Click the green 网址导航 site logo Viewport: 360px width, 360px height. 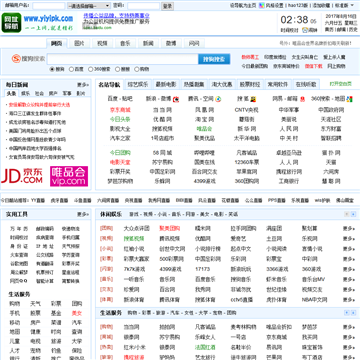point(11,23)
